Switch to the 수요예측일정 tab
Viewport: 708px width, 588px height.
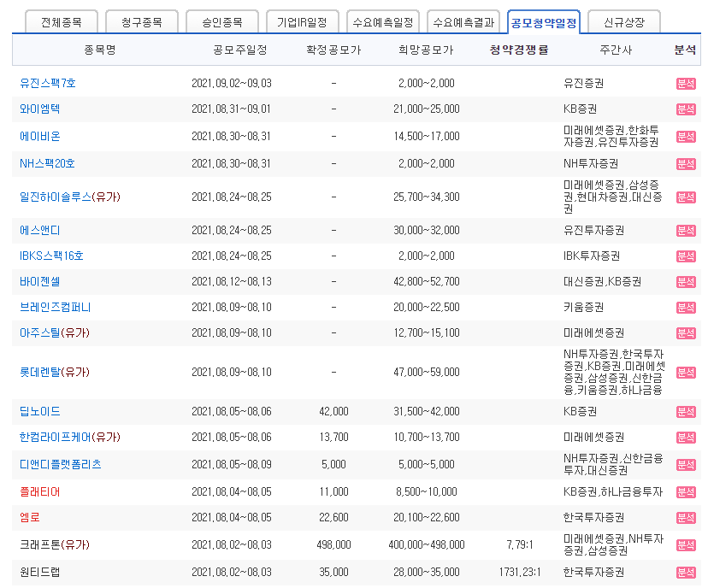tap(383, 22)
